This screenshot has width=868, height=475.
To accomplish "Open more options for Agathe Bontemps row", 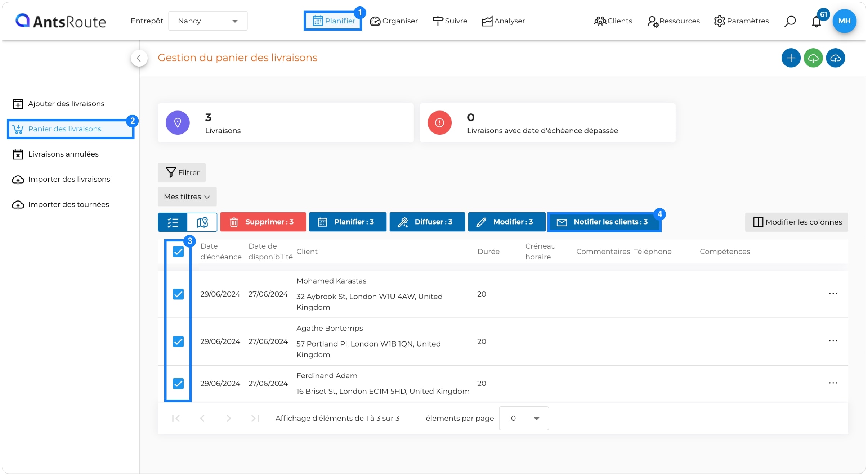I will coord(833,341).
